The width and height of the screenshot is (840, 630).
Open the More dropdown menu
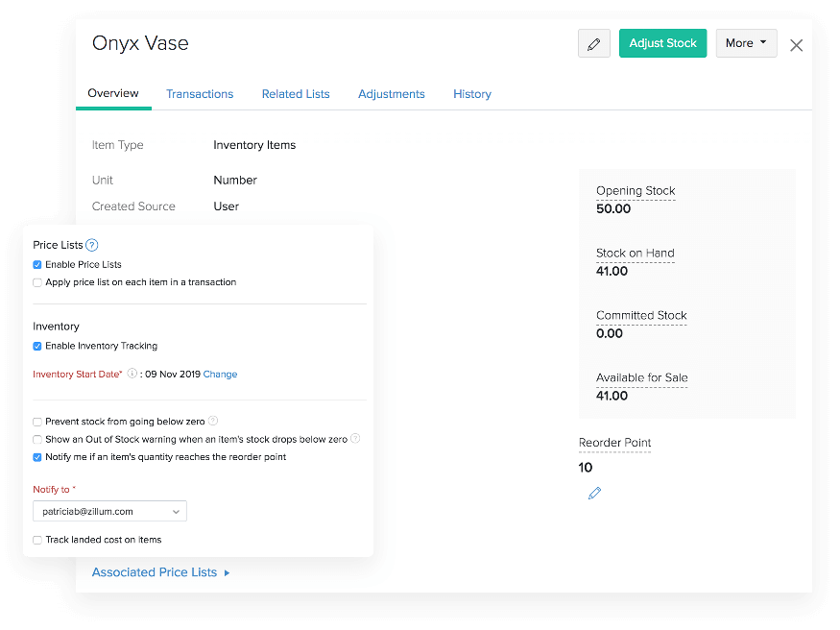[x=746, y=43]
